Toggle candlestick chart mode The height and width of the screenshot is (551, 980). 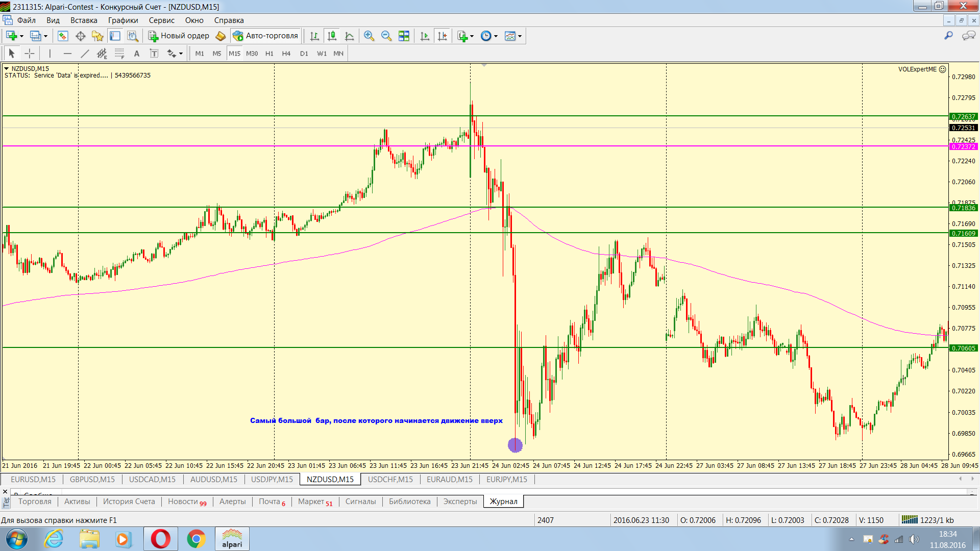point(332,36)
